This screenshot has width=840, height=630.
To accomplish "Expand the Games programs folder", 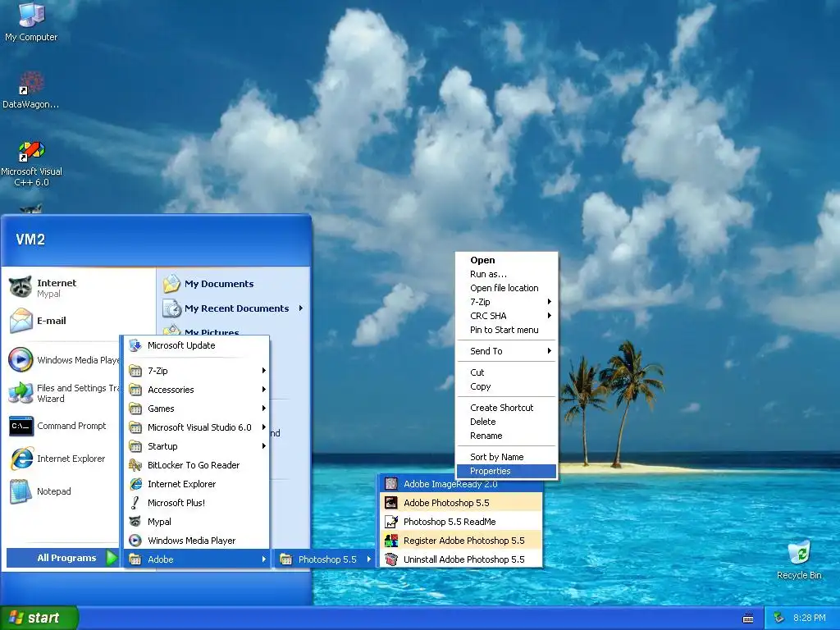I will point(197,409).
